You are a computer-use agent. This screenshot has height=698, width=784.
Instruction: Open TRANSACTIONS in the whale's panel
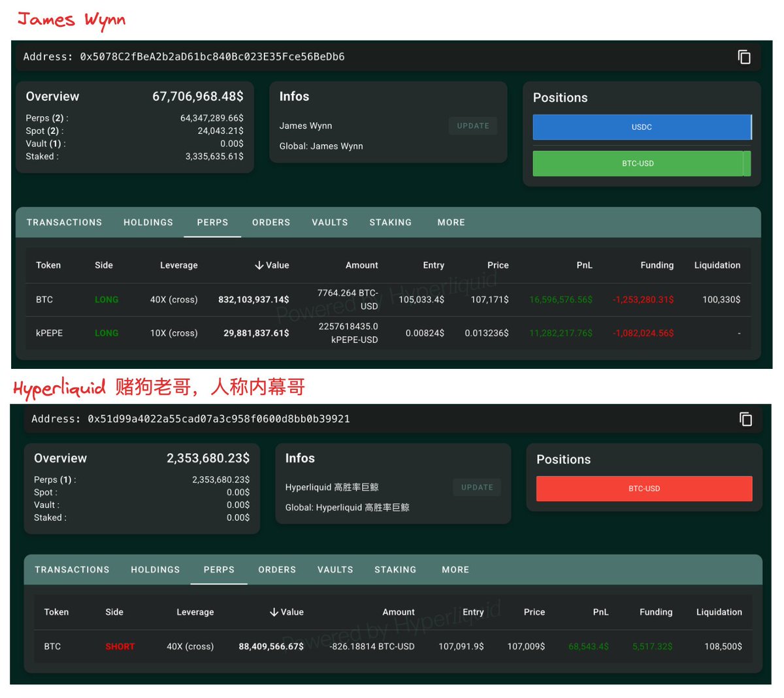[72, 569]
